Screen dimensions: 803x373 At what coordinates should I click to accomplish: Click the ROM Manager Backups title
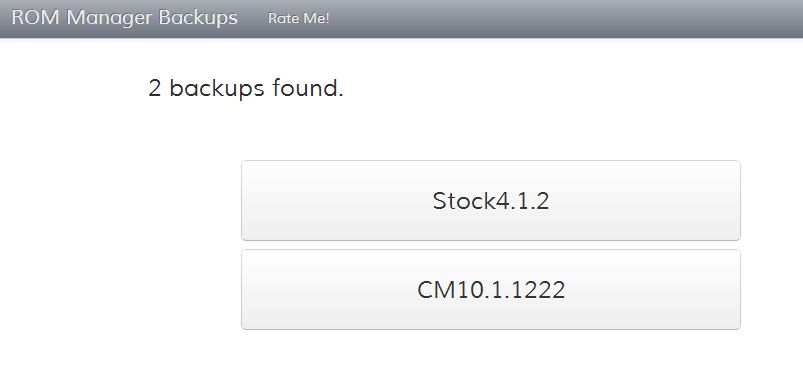pos(124,17)
